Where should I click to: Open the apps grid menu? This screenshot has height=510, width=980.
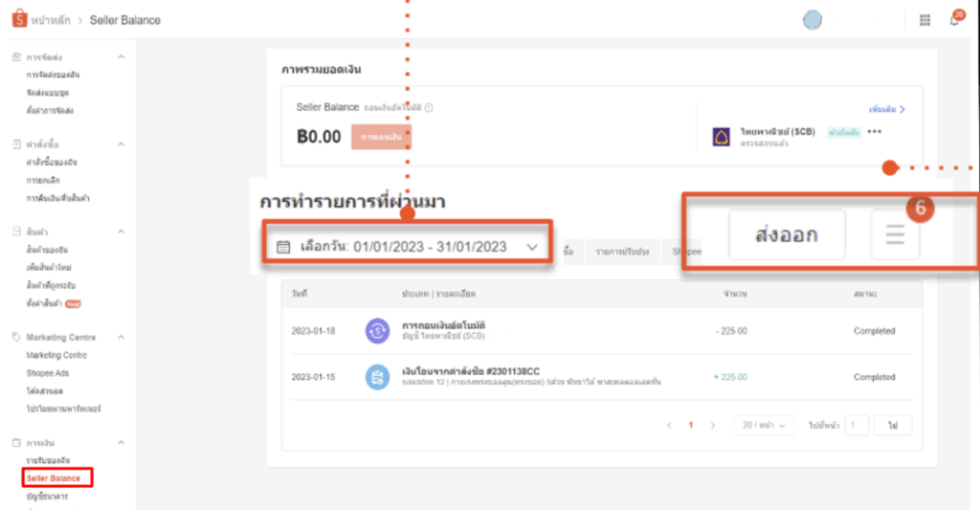[x=925, y=20]
